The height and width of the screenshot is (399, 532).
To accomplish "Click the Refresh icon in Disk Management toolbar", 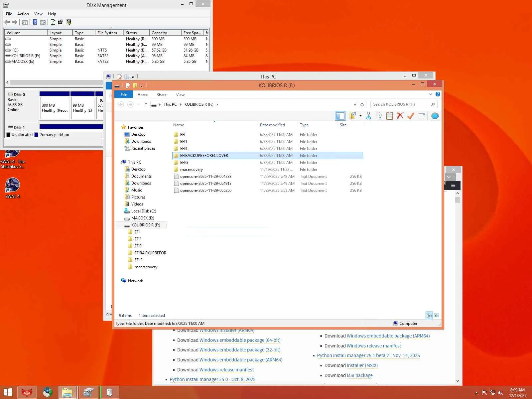I will [x=53, y=22].
